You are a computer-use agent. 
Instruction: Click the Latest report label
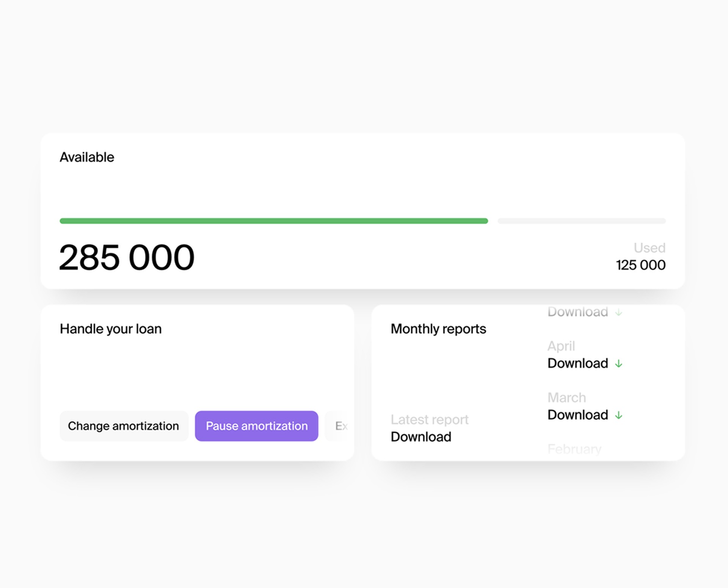point(430,419)
